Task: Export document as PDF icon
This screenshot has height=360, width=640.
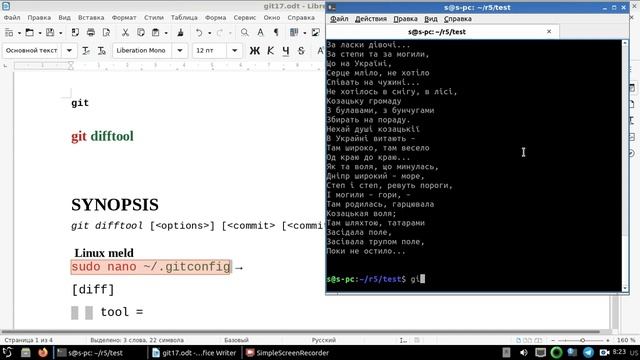Action: pos(75,33)
